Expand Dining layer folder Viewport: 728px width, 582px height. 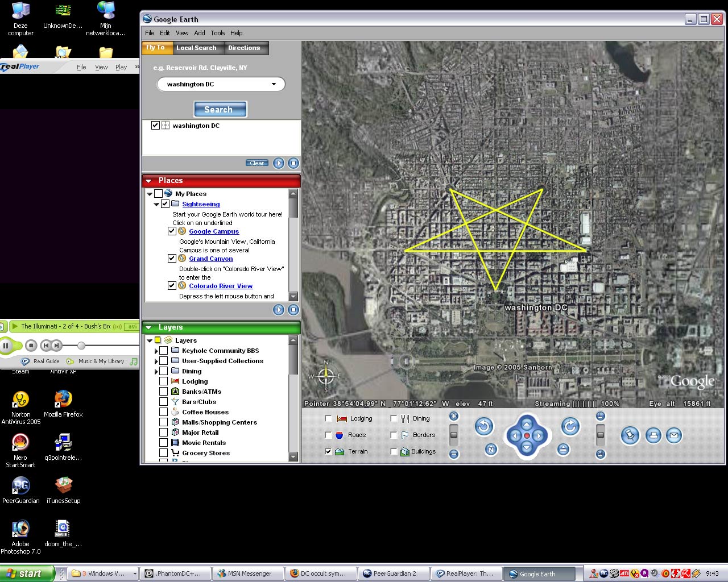[156, 371]
